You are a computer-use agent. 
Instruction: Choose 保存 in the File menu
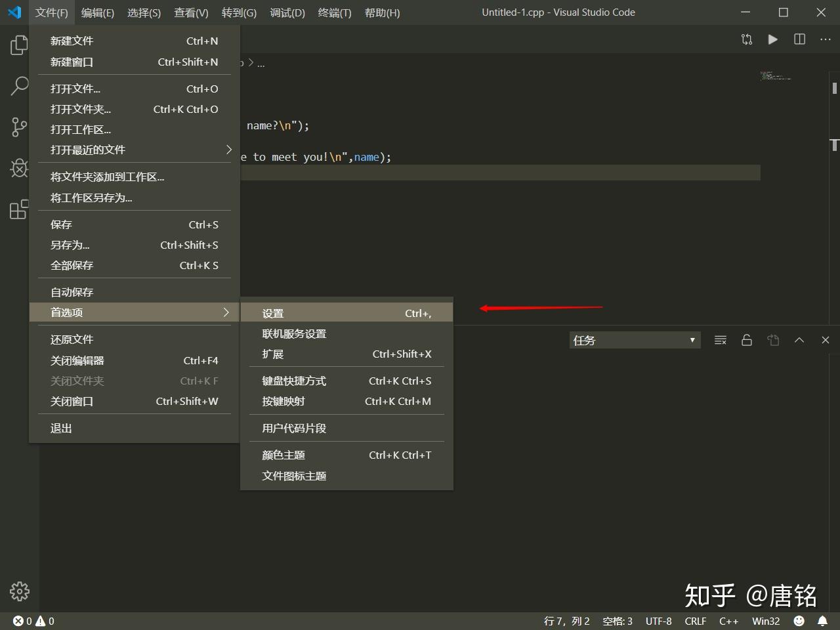click(x=135, y=224)
